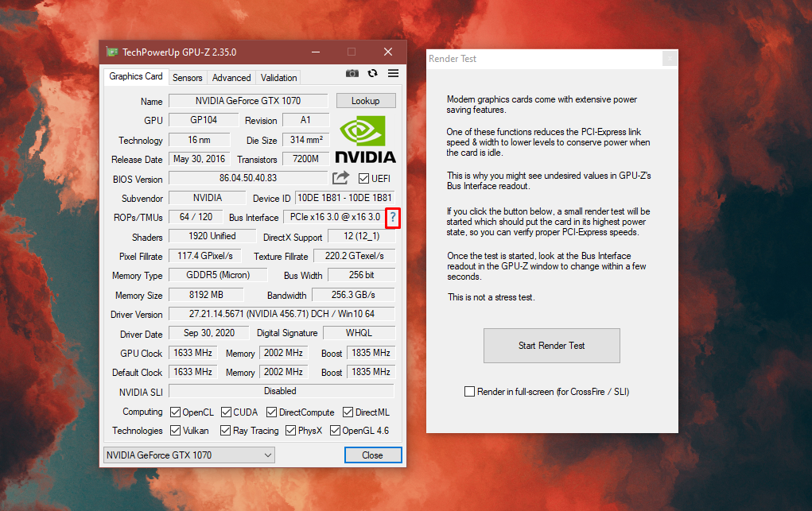Screen dimensions: 812x511
Task: Click Start Render Test button
Action: pyautogui.click(x=551, y=346)
